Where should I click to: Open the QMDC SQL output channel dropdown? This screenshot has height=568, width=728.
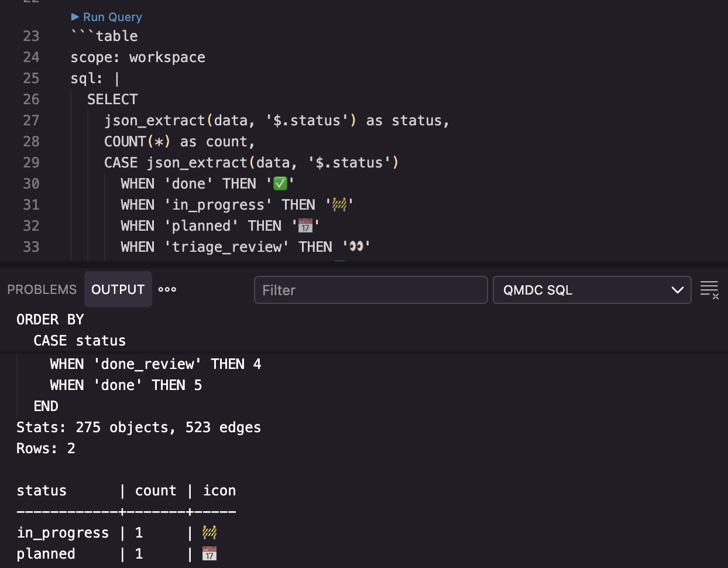point(592,290)
